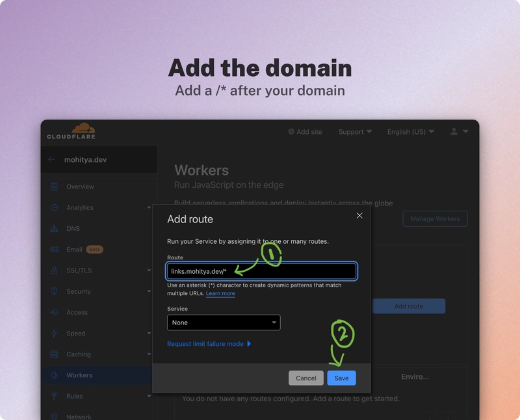Expand Request limit failure mode
The height and width of the screenshot is (420, 520).
coord(209,344)
